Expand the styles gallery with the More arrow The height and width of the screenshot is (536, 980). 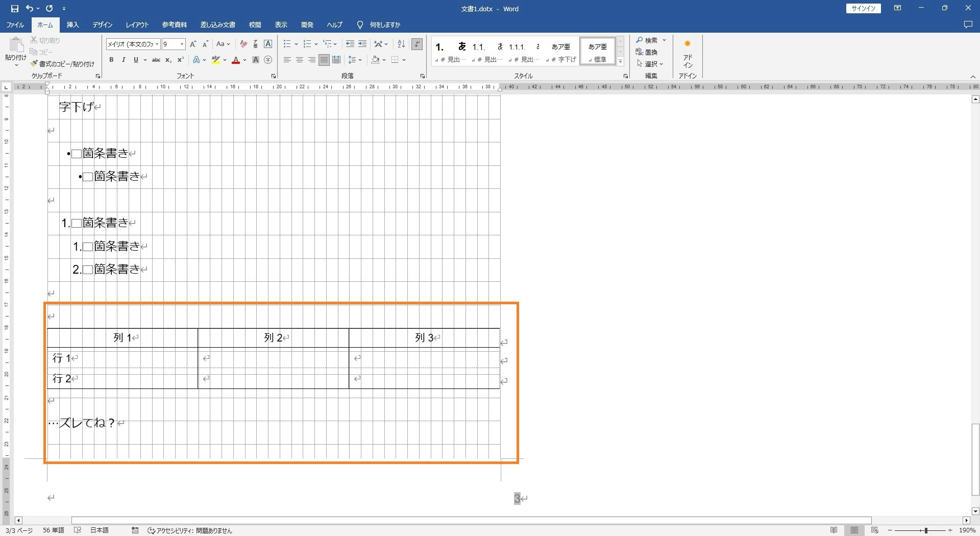(x=621, y=61)
